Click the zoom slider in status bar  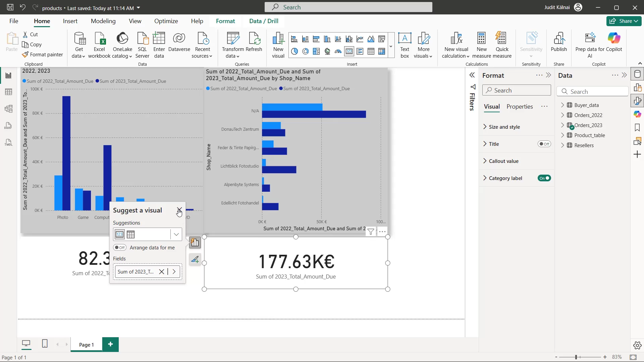click(580, 357)
